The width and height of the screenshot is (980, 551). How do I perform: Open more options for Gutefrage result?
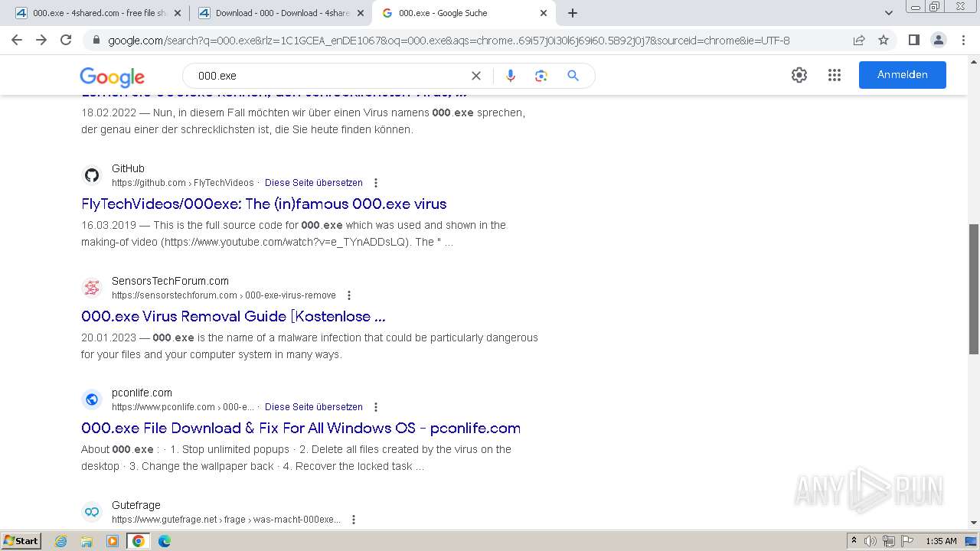tap(354, 520)
